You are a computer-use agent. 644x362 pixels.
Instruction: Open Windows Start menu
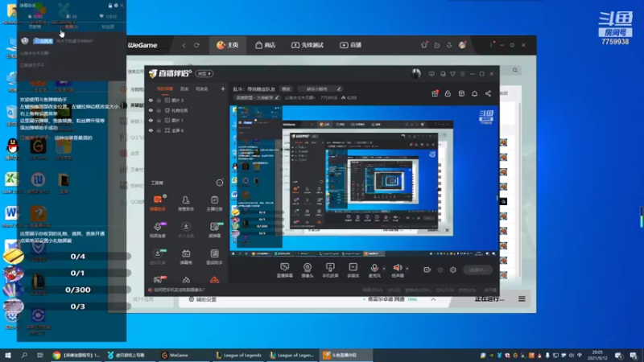pyautogui.click(x=7, y=355)
